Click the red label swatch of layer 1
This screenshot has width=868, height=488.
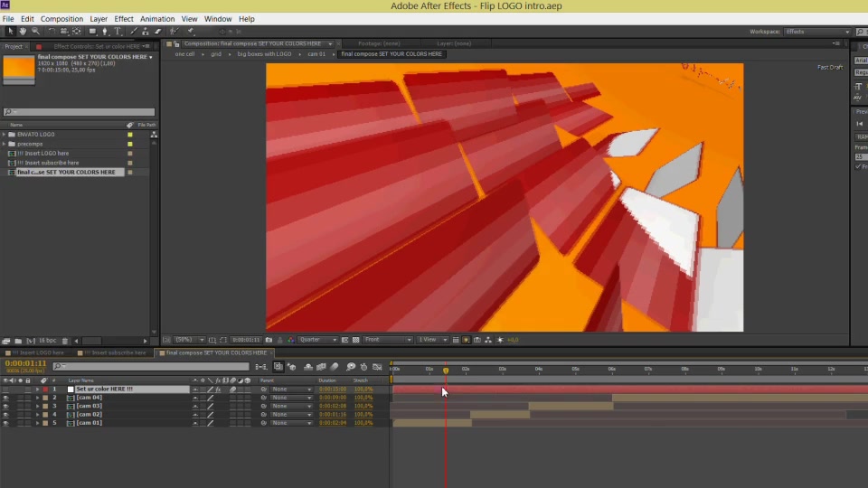(x=45, y=389)
